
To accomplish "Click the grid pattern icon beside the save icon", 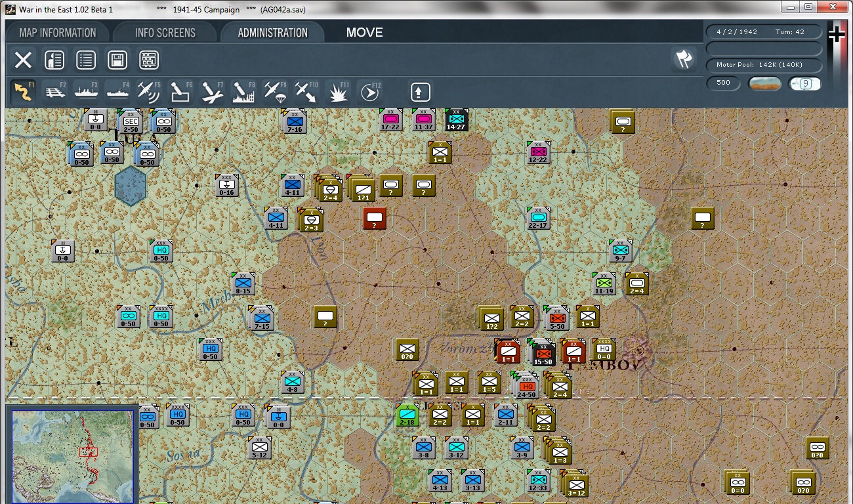I will 149,60.
